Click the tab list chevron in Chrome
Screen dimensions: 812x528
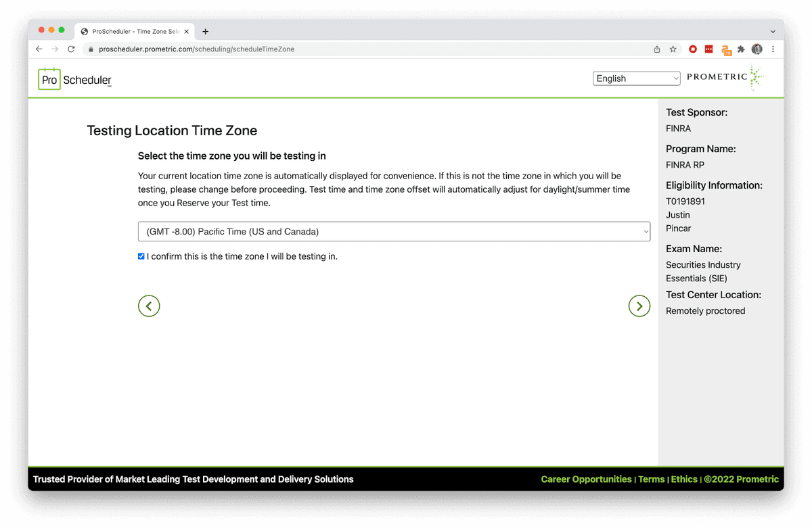(x=773, y=31)
